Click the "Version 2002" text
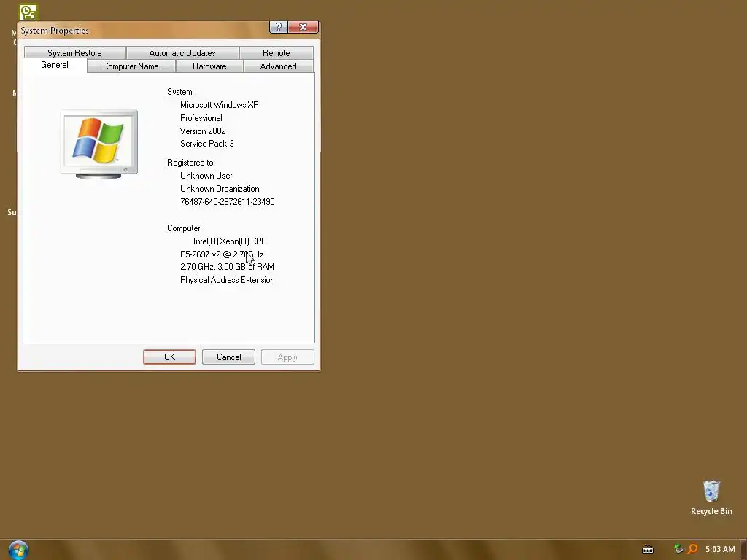The width and height of the screenshot is (747, 560). coord(203,131)
